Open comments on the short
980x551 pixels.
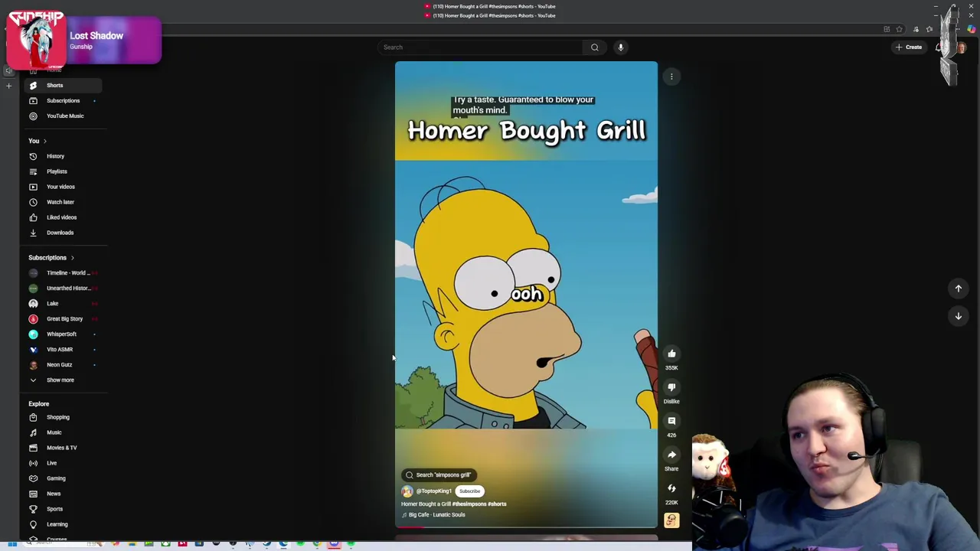(671, 421)
